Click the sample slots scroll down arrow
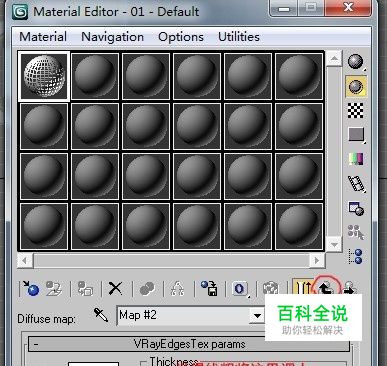Screen dimensions: 387x366 334,244
